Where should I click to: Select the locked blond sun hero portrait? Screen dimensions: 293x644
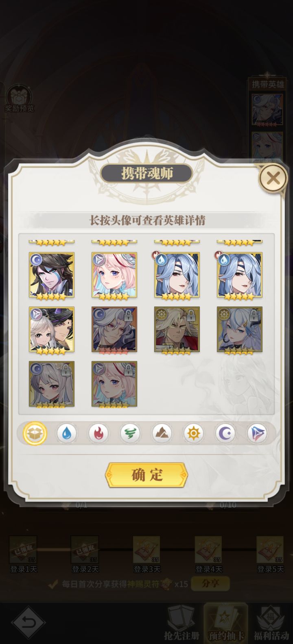(177, 329)
